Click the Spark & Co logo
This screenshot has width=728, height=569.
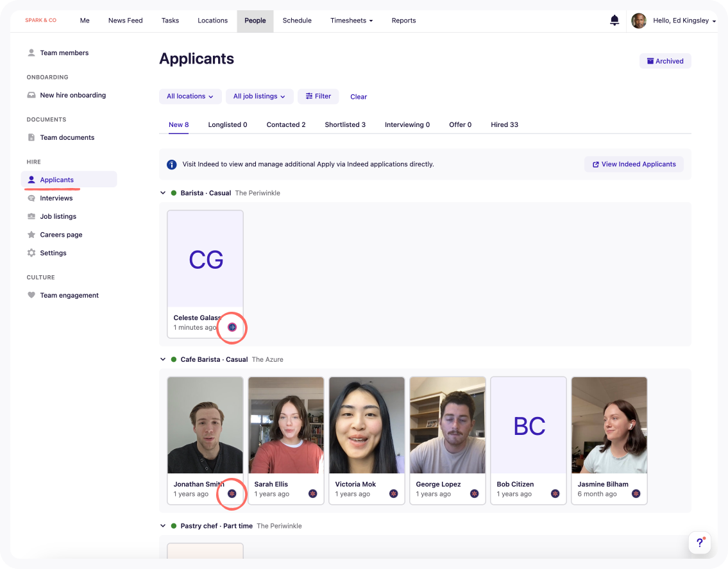[x=41, y=21]
